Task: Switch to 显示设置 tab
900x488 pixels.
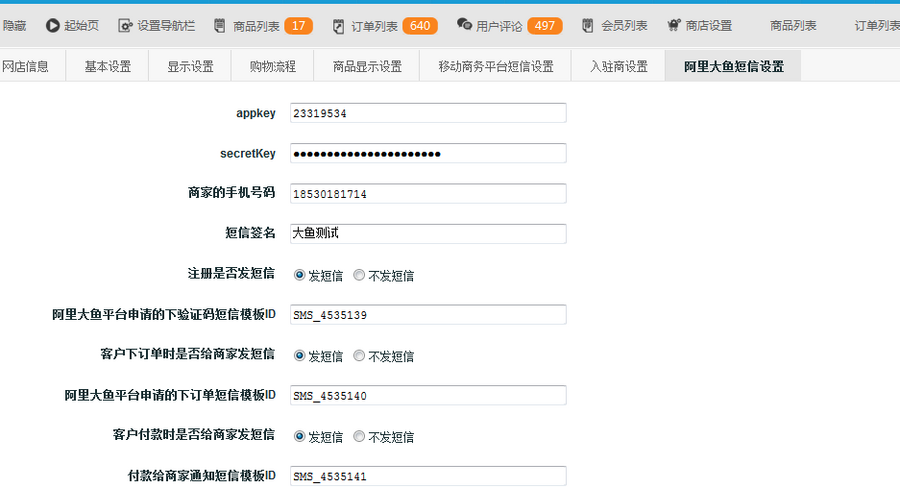Action: click(191, 67)
